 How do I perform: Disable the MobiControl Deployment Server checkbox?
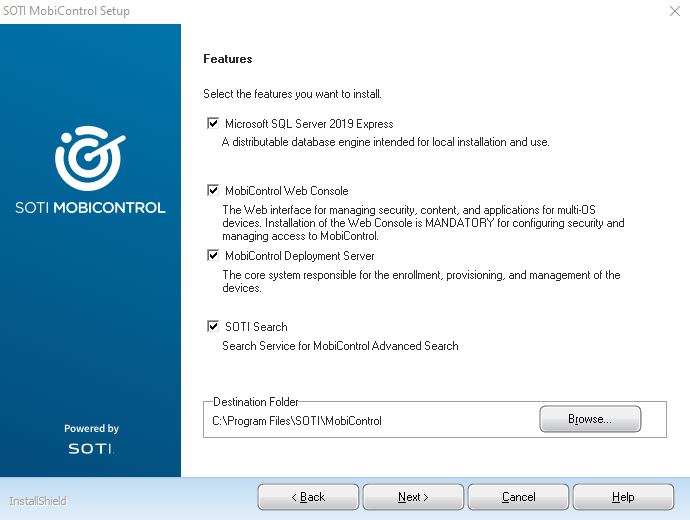click(x=212, y=256)
